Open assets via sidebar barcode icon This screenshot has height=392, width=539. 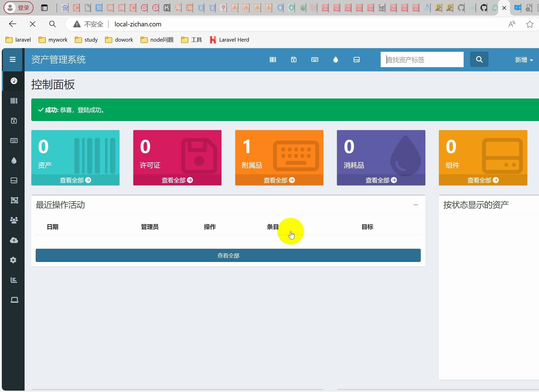[14, 101]
